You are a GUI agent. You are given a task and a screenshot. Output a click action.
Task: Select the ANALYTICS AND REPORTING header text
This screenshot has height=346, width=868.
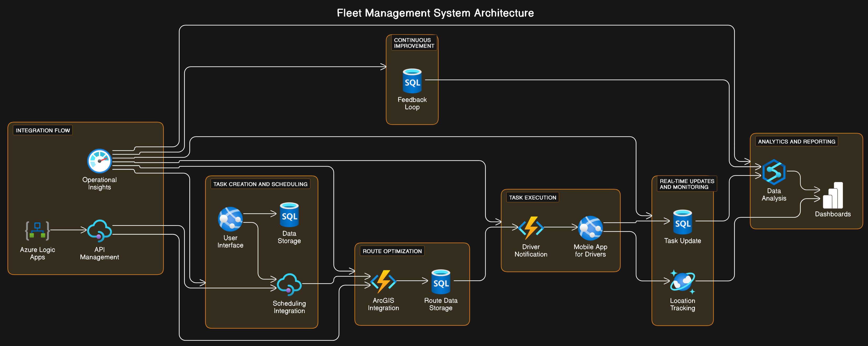796,142
